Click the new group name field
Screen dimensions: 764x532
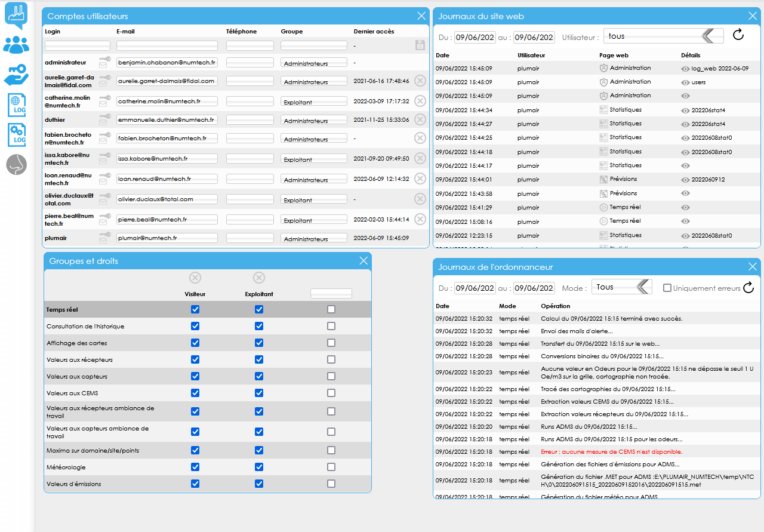[331, 293]
